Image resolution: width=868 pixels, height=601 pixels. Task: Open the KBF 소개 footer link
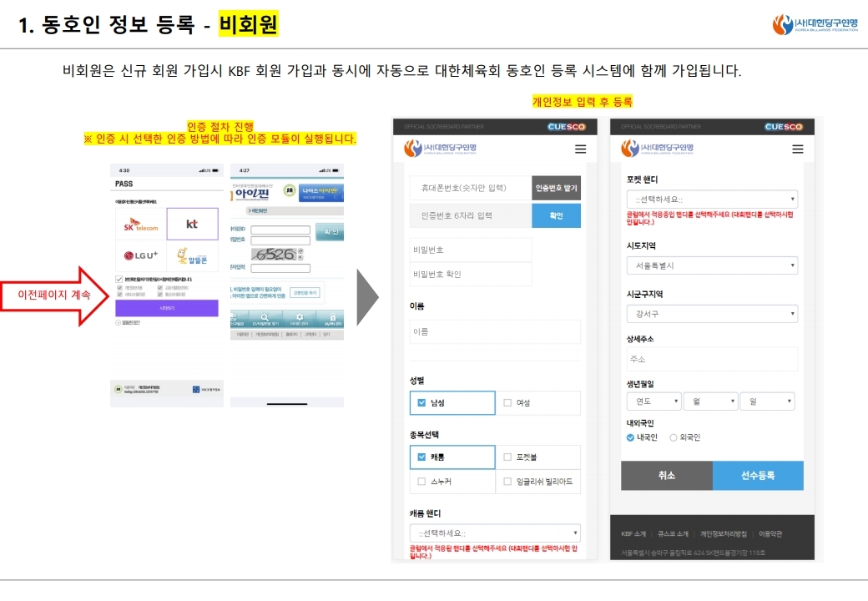633,534
